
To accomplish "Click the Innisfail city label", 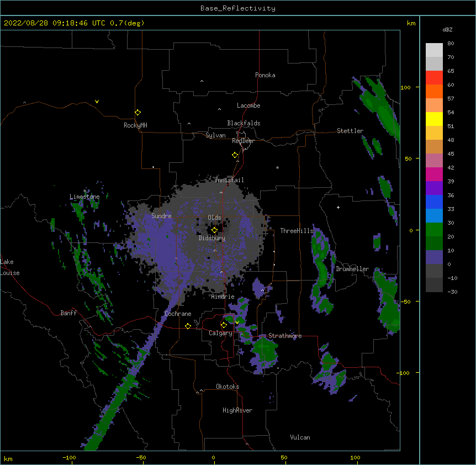I will point(230,180).
